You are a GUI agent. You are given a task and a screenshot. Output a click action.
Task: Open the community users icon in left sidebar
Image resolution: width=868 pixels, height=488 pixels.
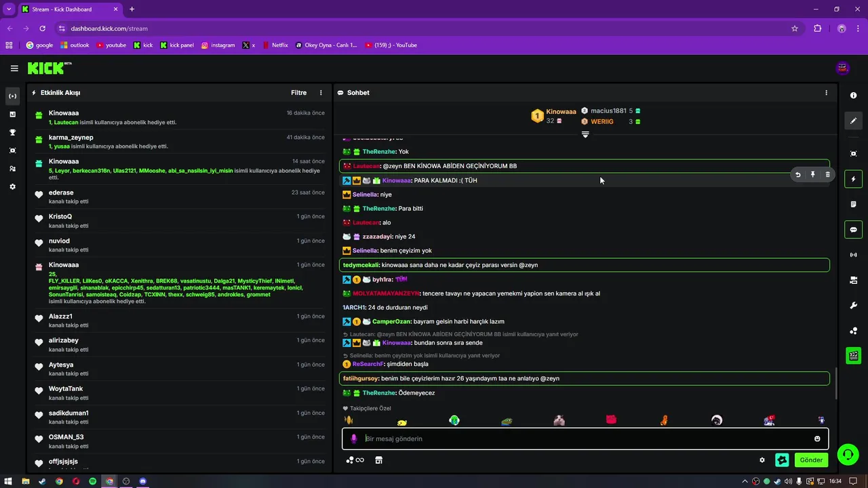point(12,168)
